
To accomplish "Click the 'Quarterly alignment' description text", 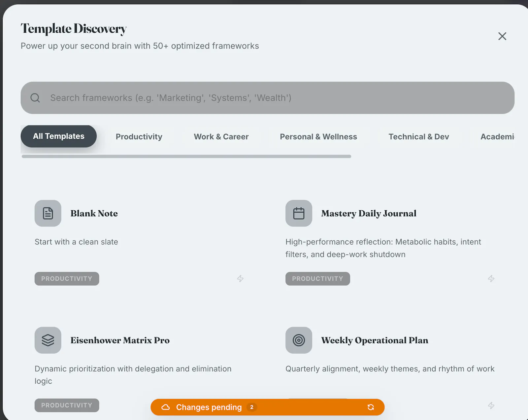I will [390, 369].
